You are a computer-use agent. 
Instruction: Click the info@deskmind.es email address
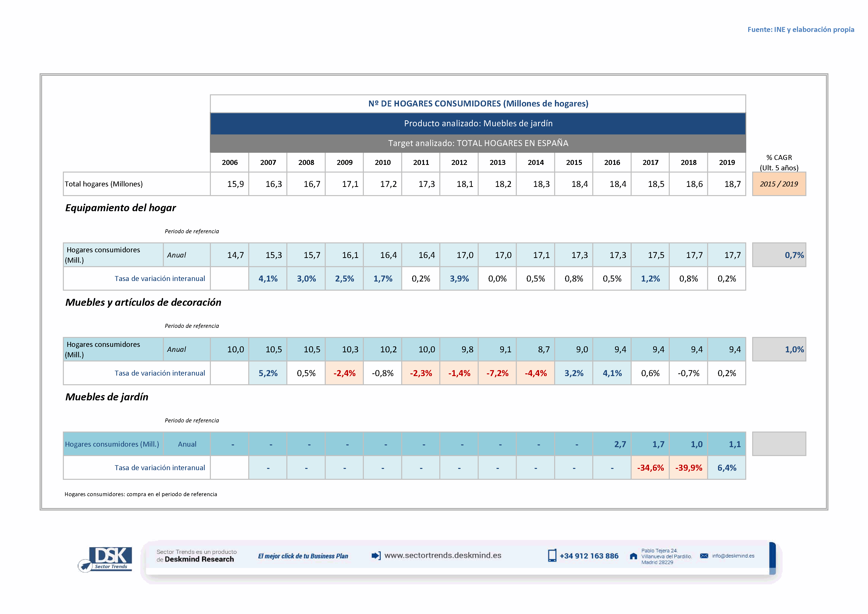point(733,555)
